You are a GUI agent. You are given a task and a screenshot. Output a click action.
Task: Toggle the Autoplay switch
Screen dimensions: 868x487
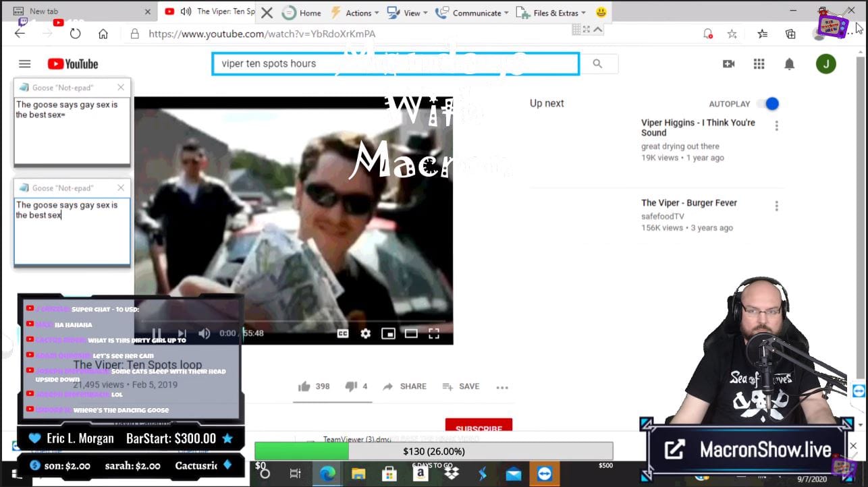pyautogui.click(x=768, y=104)
